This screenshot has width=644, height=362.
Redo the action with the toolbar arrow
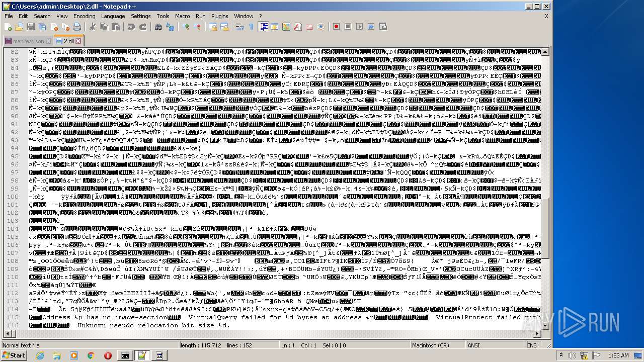pos(143,27)
